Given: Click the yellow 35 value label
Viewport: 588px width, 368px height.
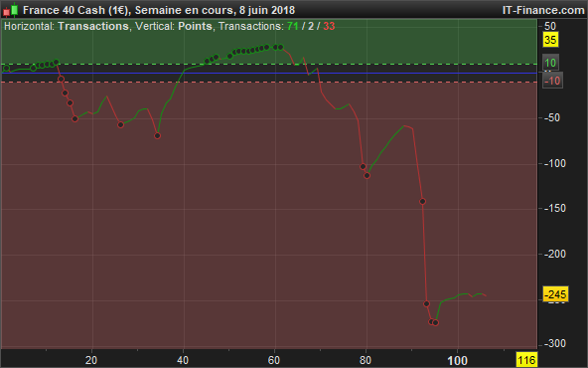Looking at the screenshot, I should click(x=550, y=40).
